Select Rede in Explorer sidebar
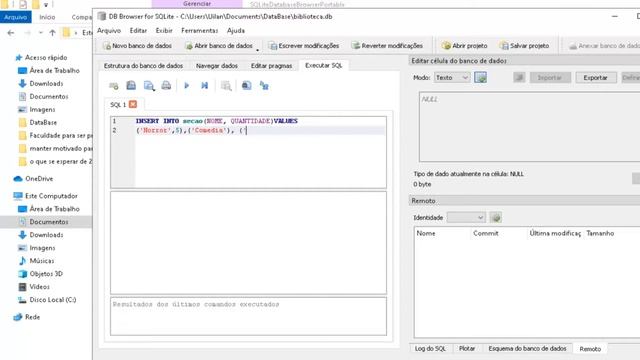The height and width of the screenshot is (360, 640). 32,317
